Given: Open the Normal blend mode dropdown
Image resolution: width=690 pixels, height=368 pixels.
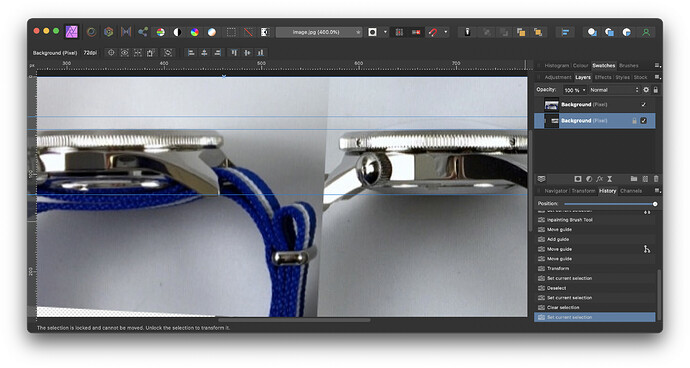Looking at the screenshot, I should click(x=614, y=90).
